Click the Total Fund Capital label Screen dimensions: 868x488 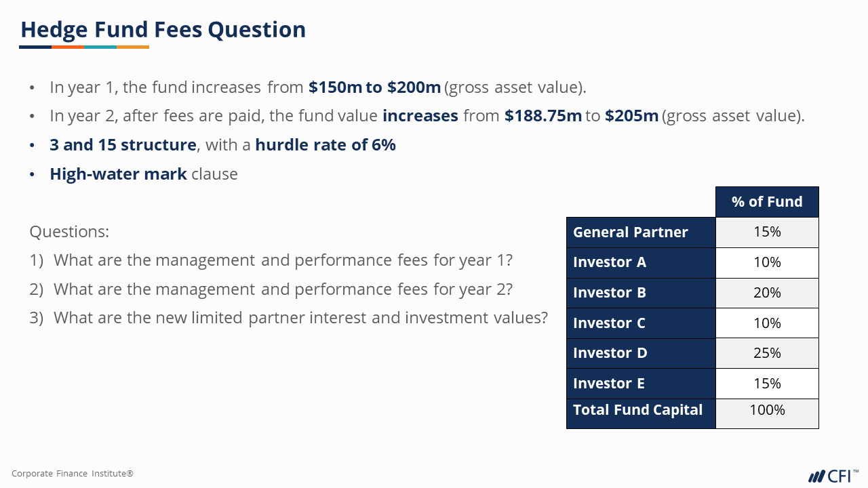point(637,409)
